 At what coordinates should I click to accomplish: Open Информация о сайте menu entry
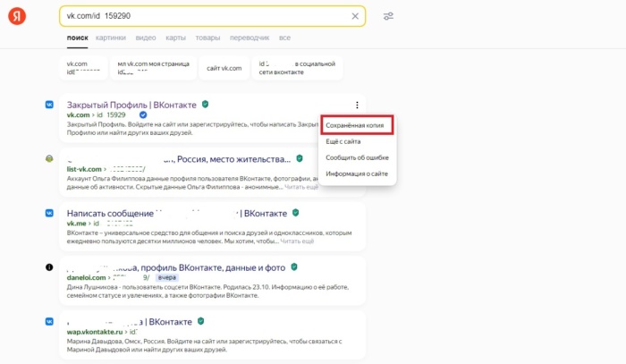pos(357,174)
